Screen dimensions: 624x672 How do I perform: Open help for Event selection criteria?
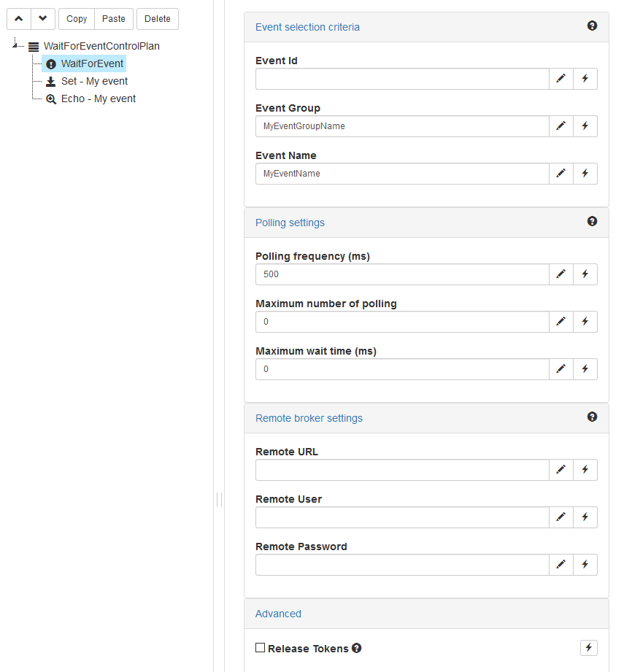593,26
